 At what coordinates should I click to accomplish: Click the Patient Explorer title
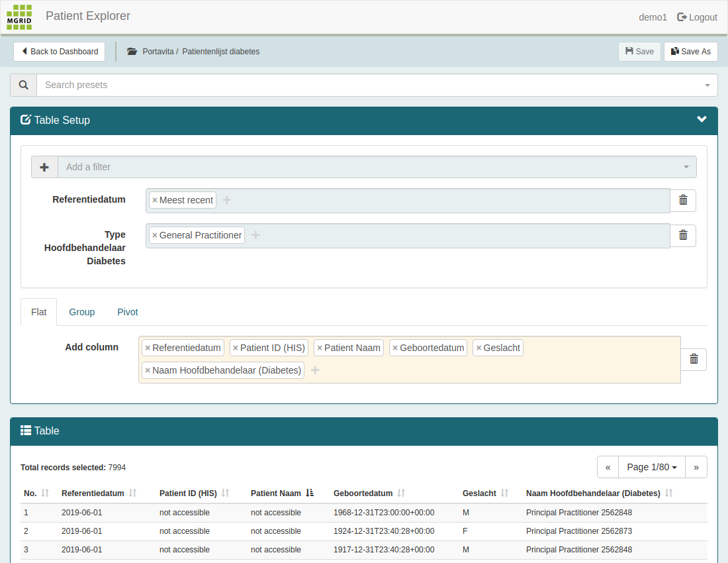pos(88,16)
